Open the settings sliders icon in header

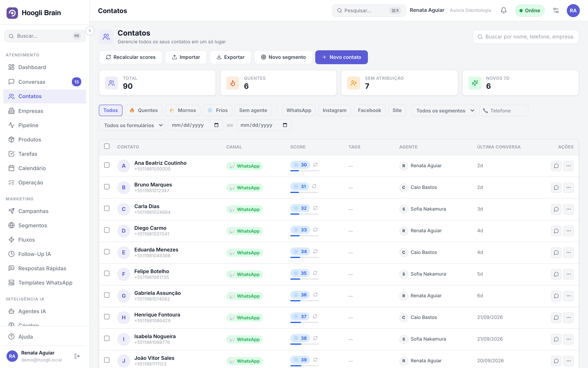pyautogui.click(x=556, y=10)
